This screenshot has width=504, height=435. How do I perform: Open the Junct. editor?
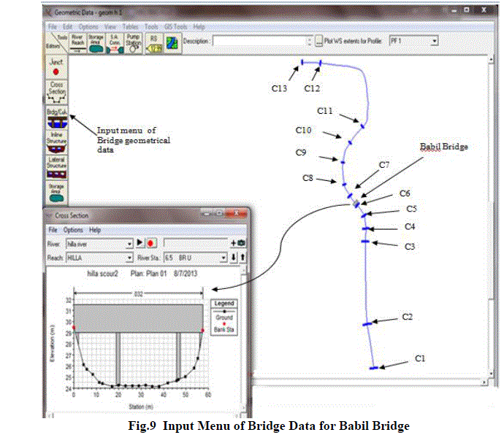(56, 67)
